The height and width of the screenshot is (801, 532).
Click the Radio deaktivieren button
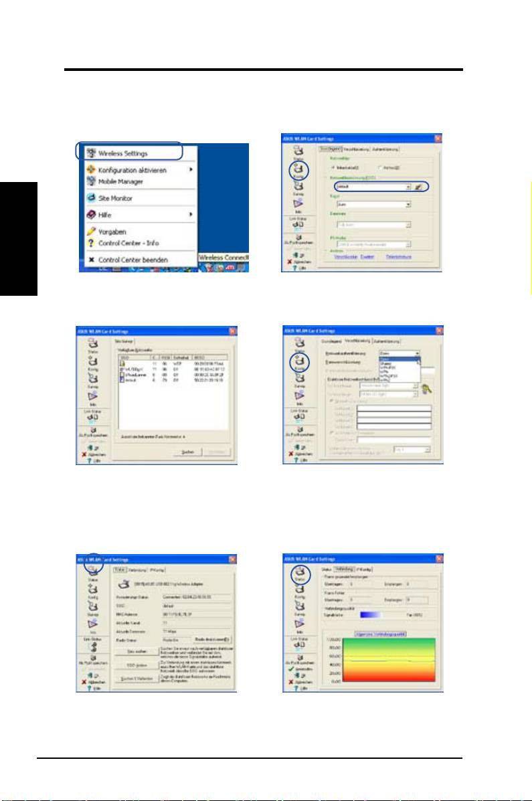213,640
